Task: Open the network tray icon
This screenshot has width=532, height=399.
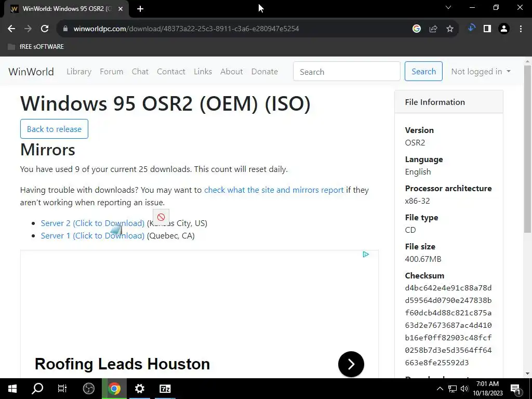Action: pyautogui.click(x=453, y=389)
